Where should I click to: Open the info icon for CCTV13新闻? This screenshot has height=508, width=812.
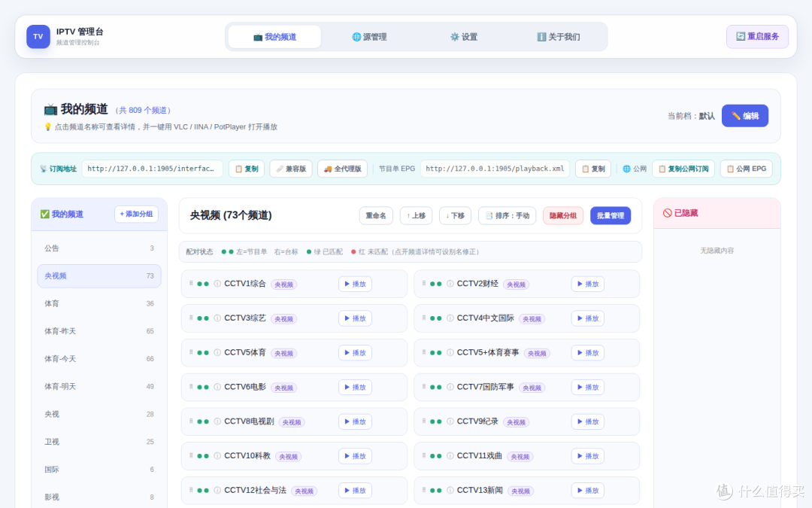point(450,491)
